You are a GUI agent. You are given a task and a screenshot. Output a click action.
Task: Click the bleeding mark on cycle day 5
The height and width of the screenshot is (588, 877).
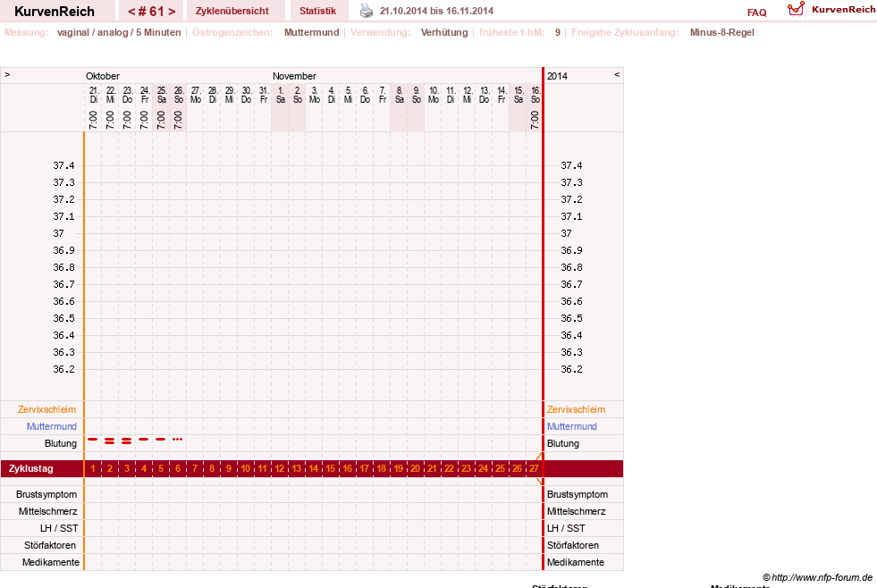(161, 440)
